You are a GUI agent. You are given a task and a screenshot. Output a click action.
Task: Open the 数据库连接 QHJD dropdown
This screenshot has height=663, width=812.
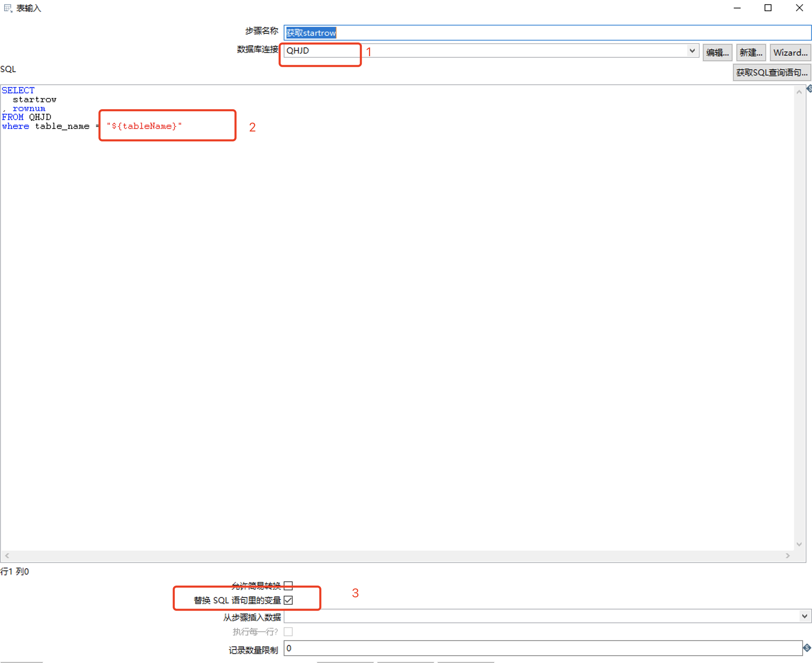click(x=692, y=51)
